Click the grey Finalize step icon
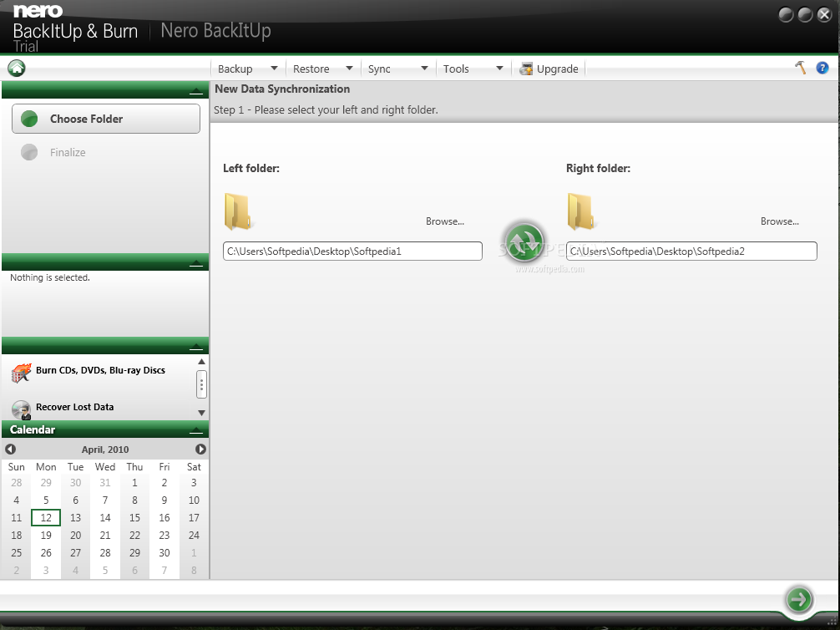Viewport: 840px width, 630px height. (x=29, y=152)
